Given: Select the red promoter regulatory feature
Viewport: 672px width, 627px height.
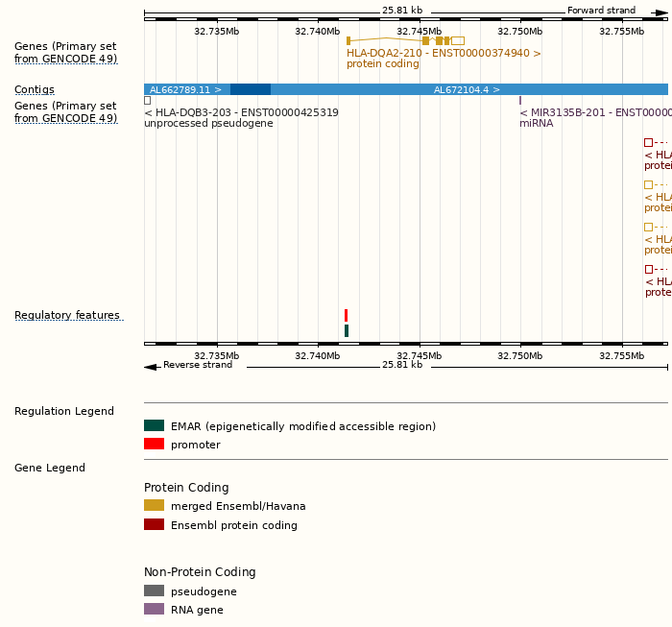Looking at the screenshot, I should point(346,315).
